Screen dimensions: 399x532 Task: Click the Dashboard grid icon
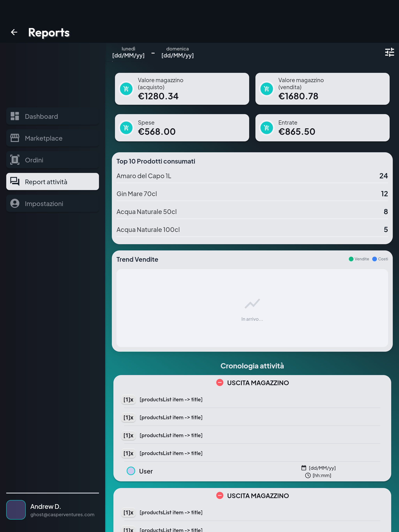coord(15,116)
